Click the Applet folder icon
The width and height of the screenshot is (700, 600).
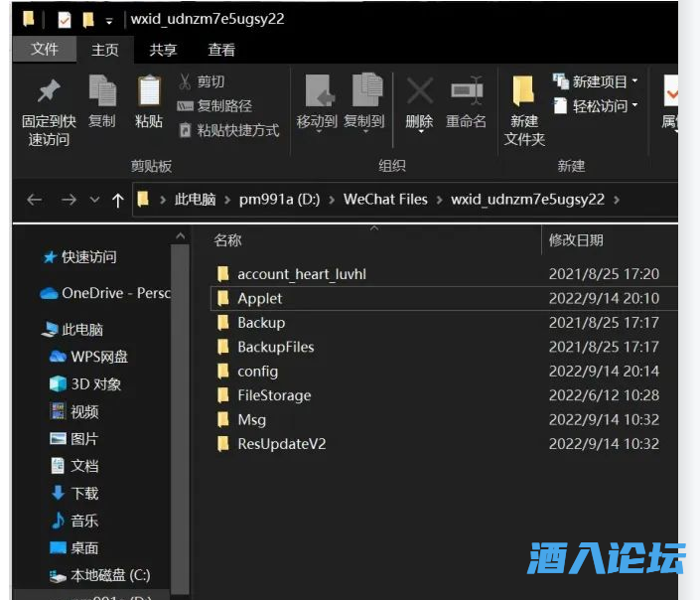[222, 298]
